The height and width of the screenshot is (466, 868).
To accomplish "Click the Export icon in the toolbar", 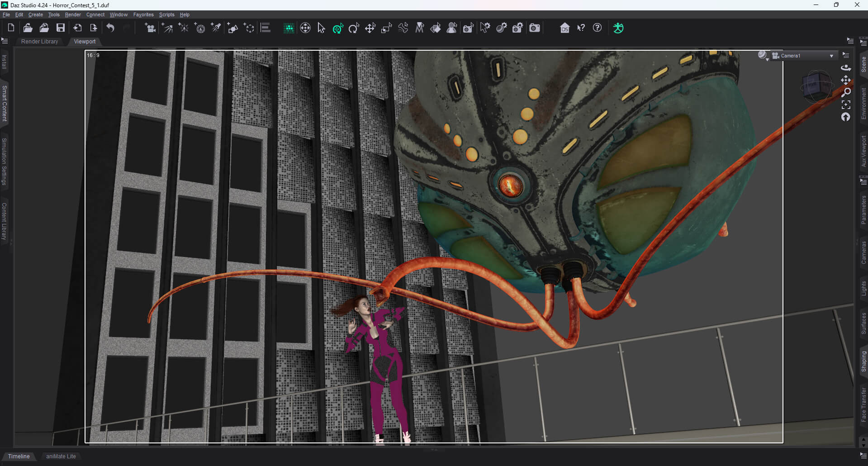I will 94,28.
